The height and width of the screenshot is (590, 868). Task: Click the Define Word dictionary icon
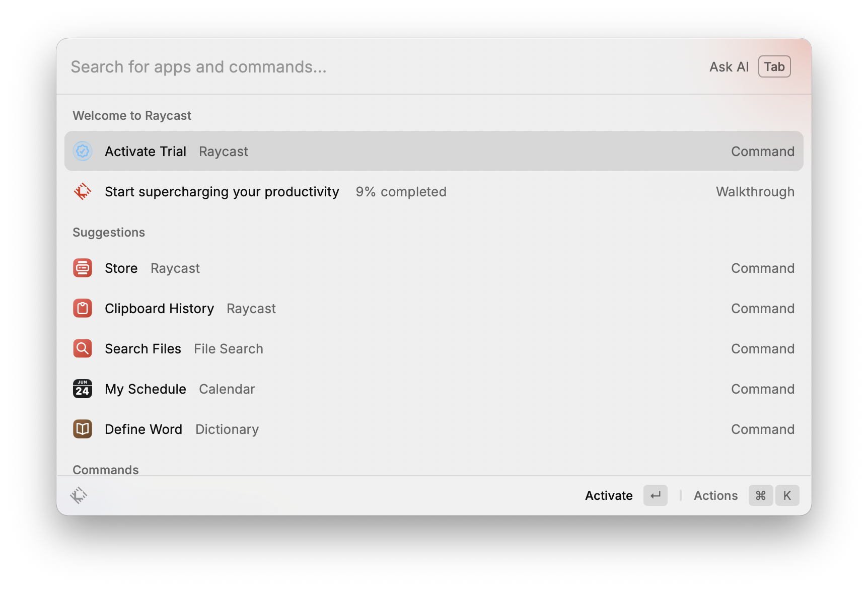pos(83,429)
